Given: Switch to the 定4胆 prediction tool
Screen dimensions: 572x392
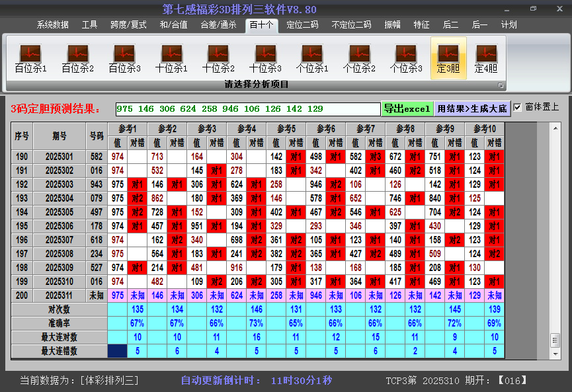Looking at the screenshot, I should click(x=486, y=58).
